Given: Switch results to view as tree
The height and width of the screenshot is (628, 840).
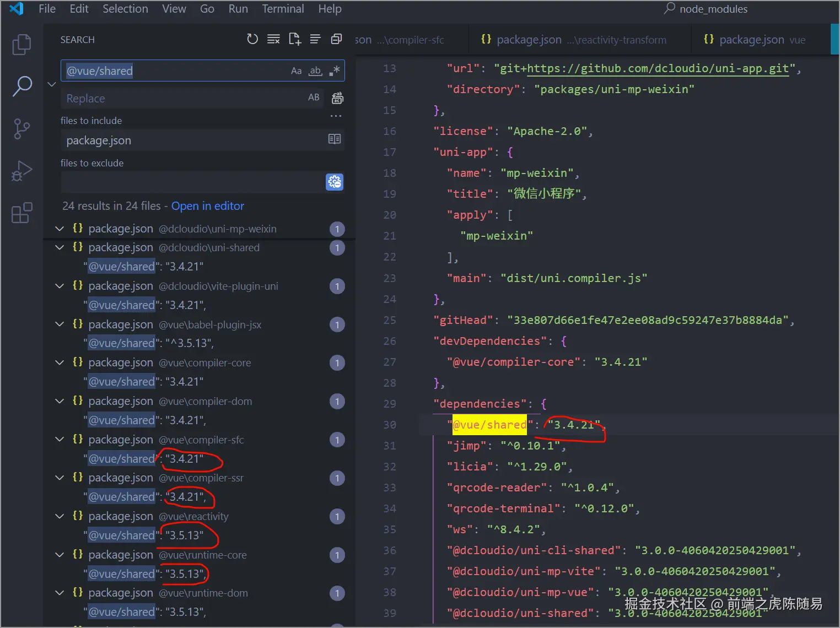Looking at the screenshot, I should coord(315,39).
